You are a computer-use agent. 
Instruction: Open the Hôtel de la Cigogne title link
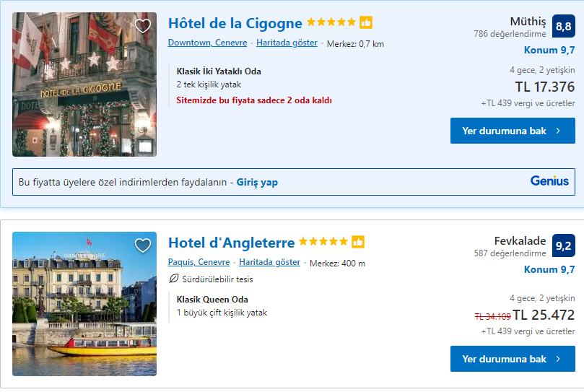pyautogui.click(x=235, y=23)
